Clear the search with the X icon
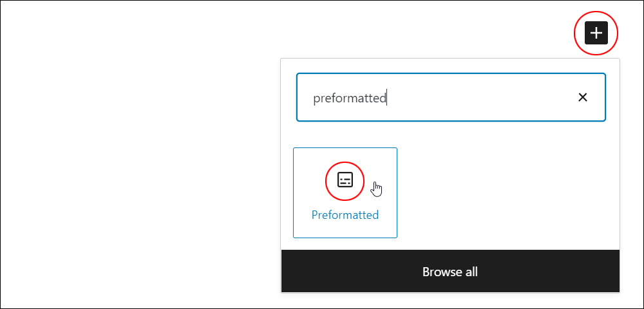Viewport: 644px width, 309px height. [582, 97]
